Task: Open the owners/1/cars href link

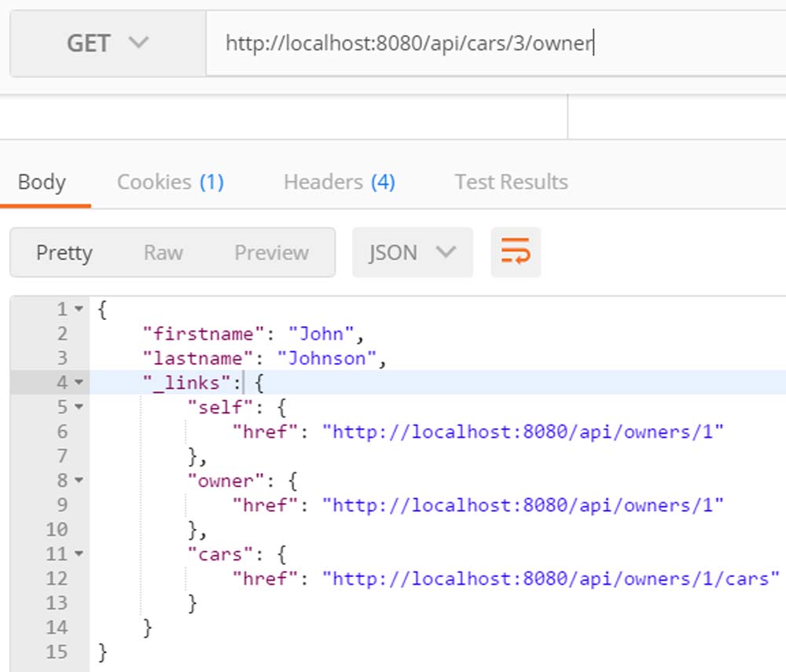Action: (550, 578)
